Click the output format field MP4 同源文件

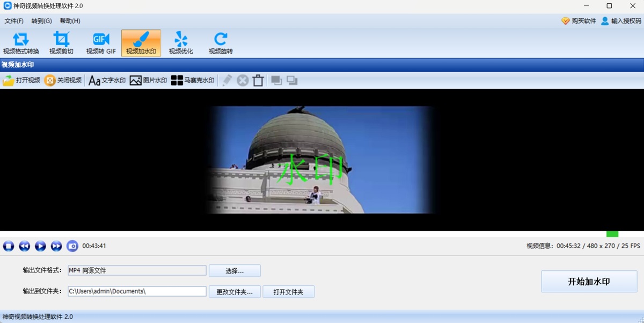point(137,270)
